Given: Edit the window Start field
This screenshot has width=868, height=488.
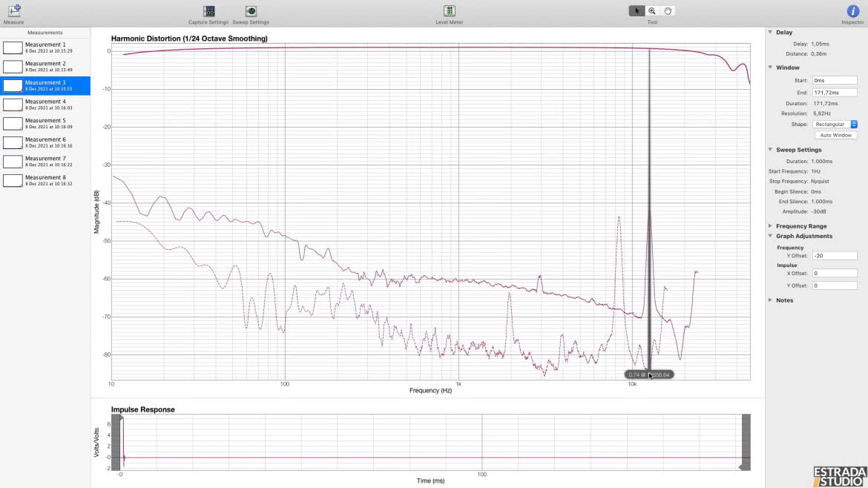Looking at the screenshot, I should (835, 81).
